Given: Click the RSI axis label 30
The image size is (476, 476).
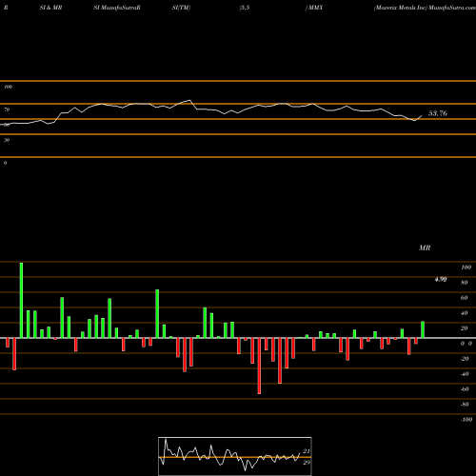Looking at the screenshot, I should pos(7,140).
